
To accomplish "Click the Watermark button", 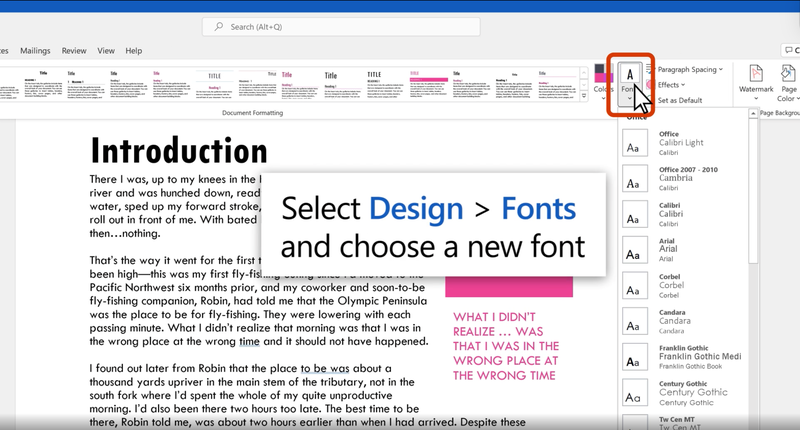I will [x=756, y=83].
